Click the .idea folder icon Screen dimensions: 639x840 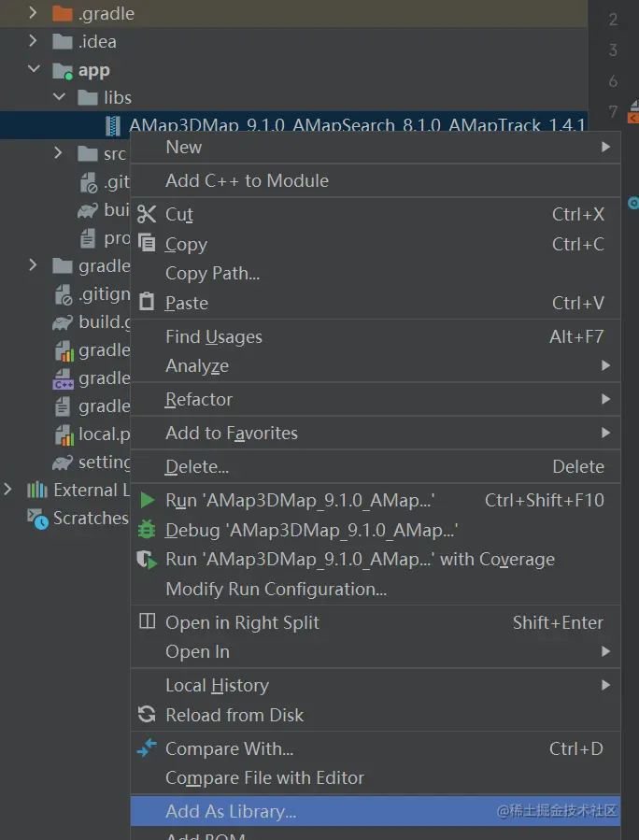point(63,42)
